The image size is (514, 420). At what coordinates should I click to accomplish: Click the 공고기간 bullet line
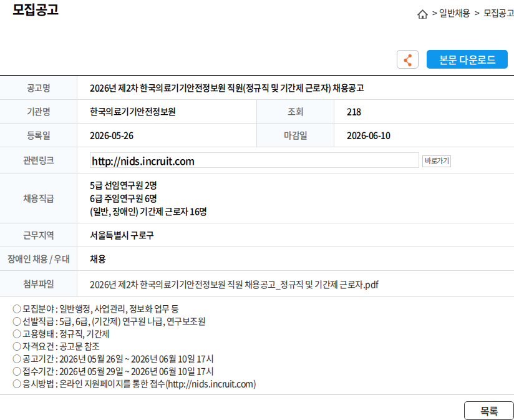click(x=113, y=359)
